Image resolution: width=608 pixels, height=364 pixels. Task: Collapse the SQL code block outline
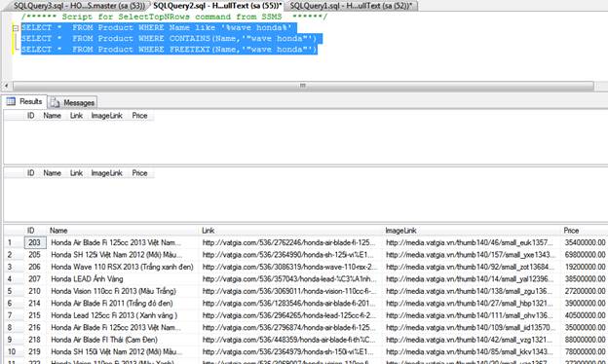pos(16,28)
